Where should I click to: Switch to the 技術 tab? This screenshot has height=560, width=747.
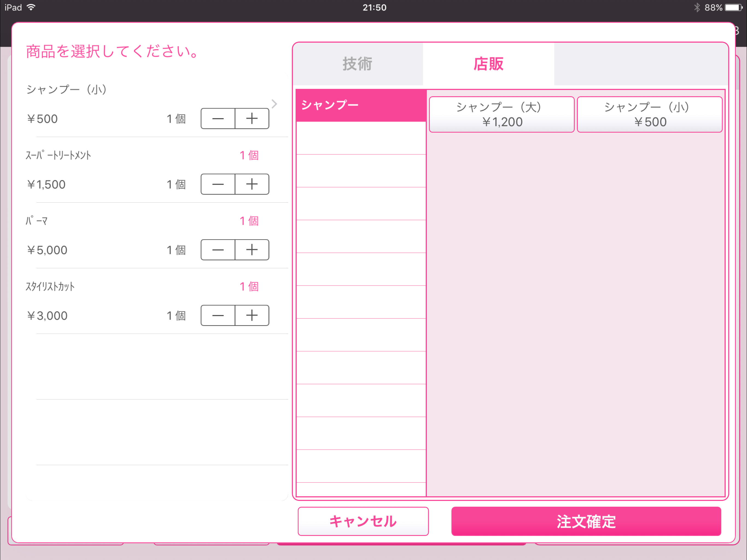point(358,64)
